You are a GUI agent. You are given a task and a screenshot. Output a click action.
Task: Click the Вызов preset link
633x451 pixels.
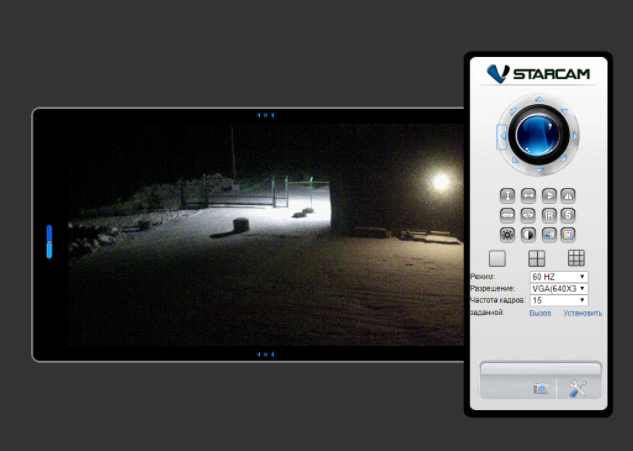pos(540,313)
